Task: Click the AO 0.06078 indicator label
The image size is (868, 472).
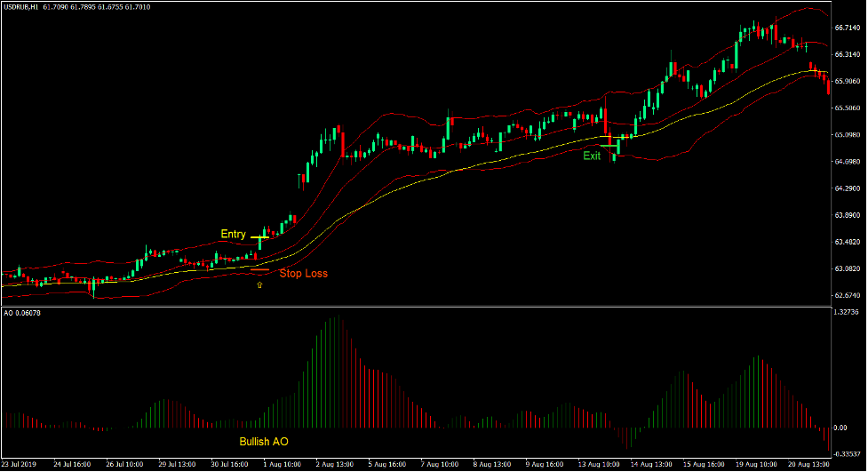Action: pyautogui.click(x=22, y=313)
